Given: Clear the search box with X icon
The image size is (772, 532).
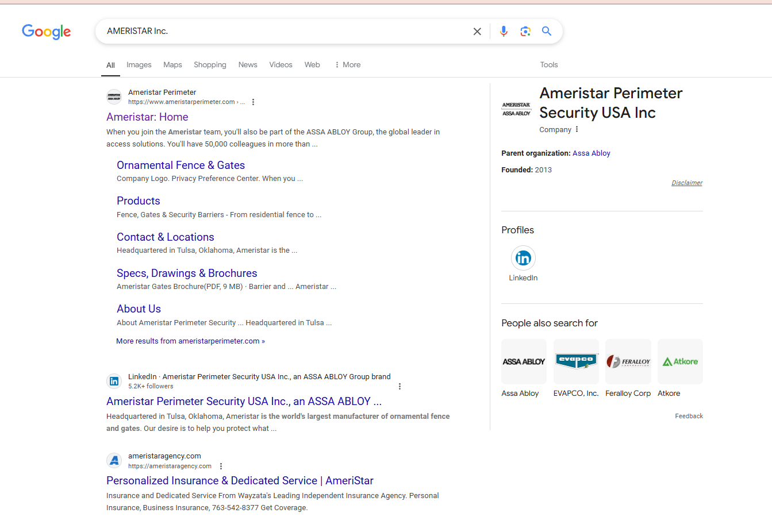Looking at the screenshot, I should click(x=477, y=32).
